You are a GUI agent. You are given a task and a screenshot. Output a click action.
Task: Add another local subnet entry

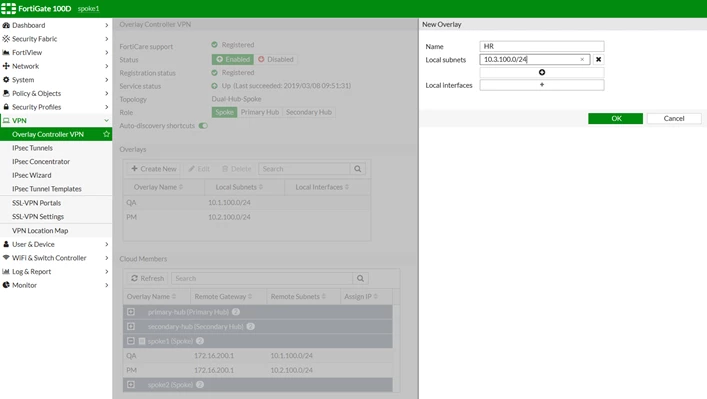[x=542, y=72]
